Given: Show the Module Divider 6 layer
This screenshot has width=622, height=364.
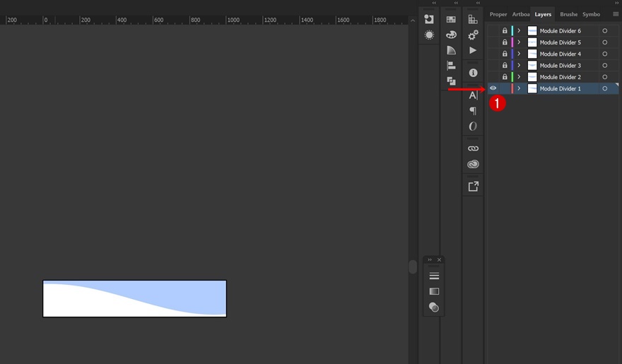Looking at the screenshot, I should [493, 30].
